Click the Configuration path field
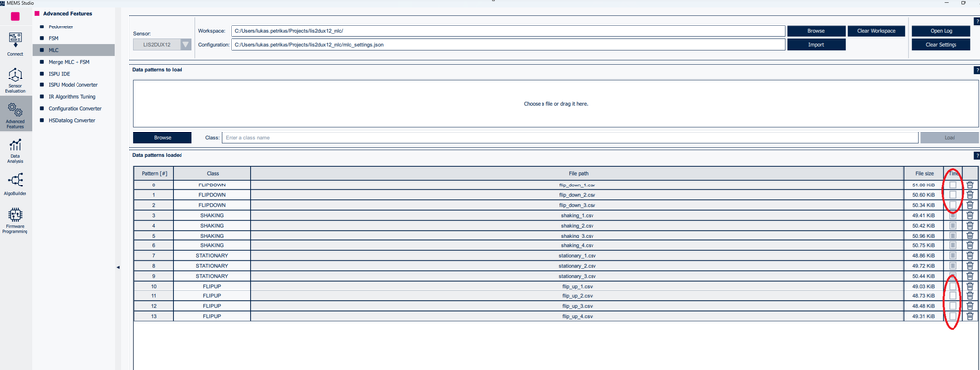This screenshot has height=370, width=980. (507, 45)
